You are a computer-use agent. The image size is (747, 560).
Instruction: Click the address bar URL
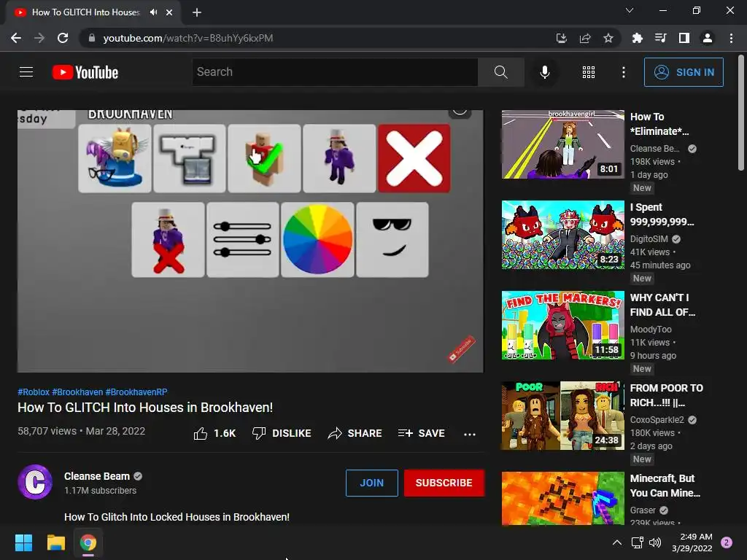pos(188,38)
